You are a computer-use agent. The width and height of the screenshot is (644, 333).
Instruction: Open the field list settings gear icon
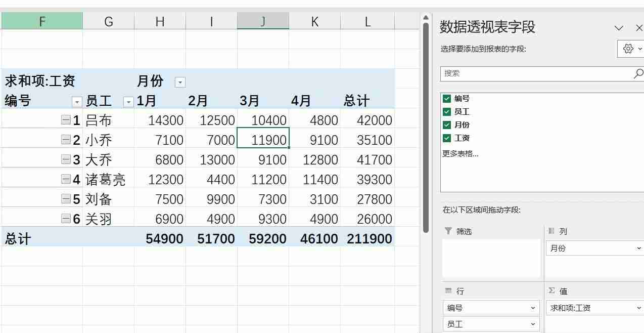(x=628, y=49)
